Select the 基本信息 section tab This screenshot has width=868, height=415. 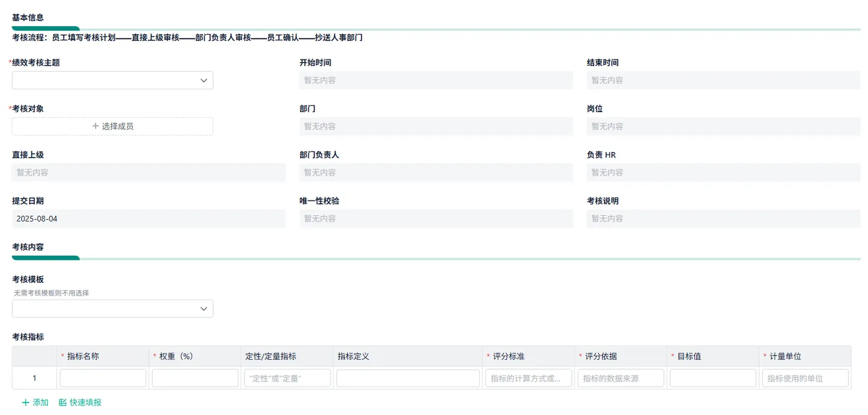(28, 17)
